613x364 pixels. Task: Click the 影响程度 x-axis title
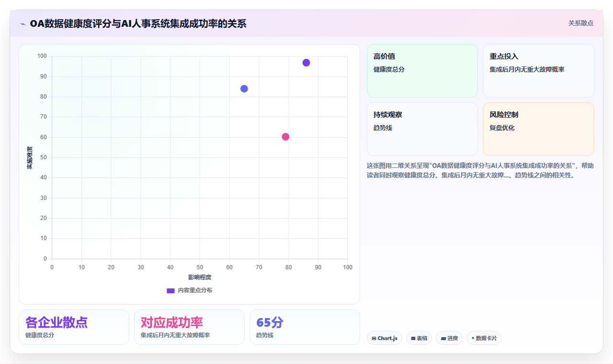pos(200,277)
